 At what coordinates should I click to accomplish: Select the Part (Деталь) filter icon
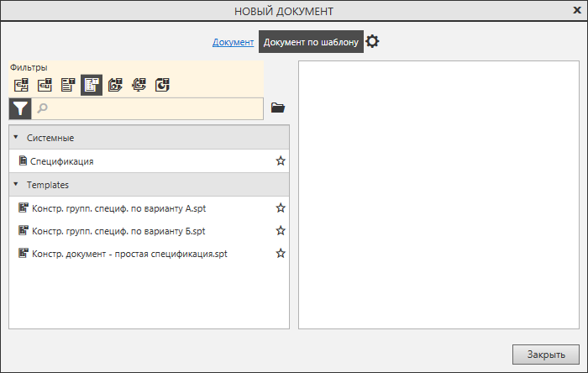click(162, 84)
